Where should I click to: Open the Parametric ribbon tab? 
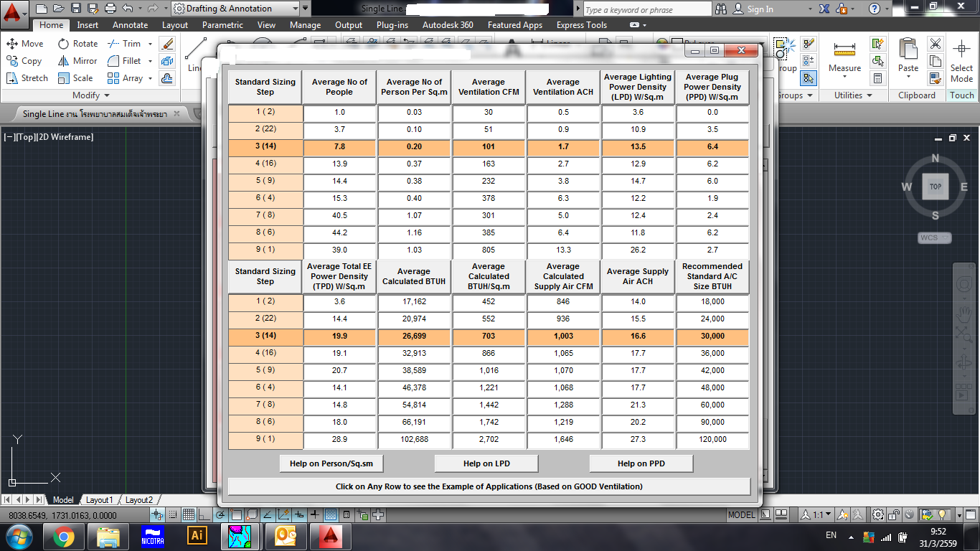point(222,25)
